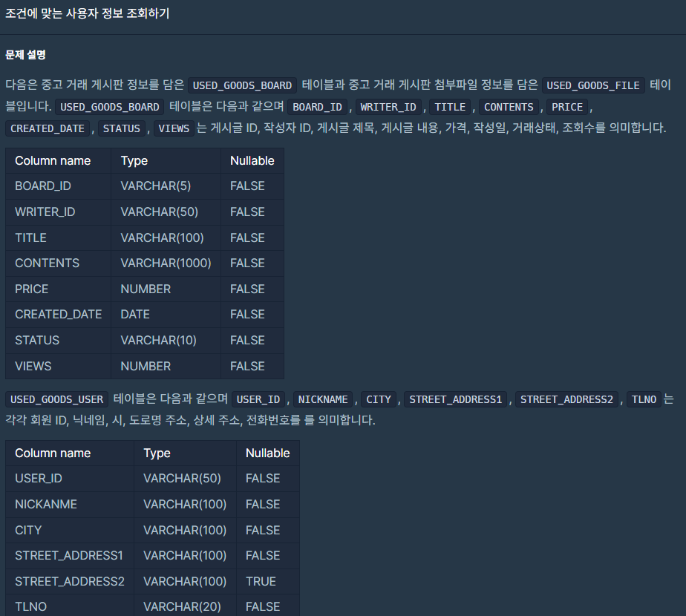Click FALSE in the USER_ID row
Viewport: 686px width, 616px height.
pos(268,479)
